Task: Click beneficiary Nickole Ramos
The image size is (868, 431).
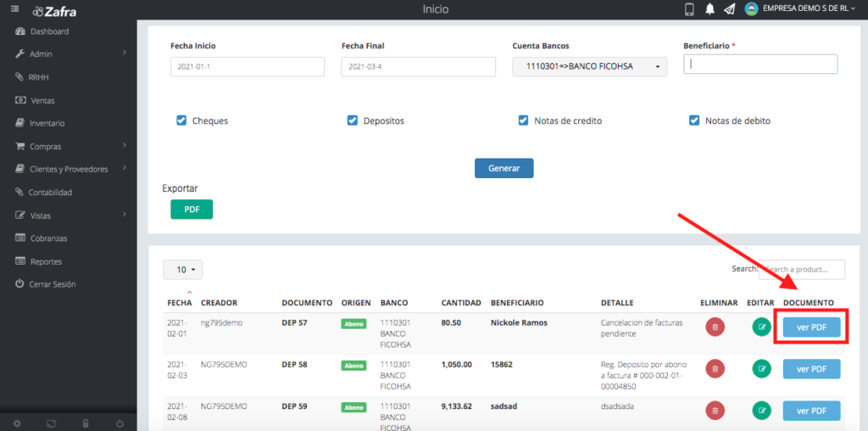Action: pyautogui.click(x=519, y=323)
